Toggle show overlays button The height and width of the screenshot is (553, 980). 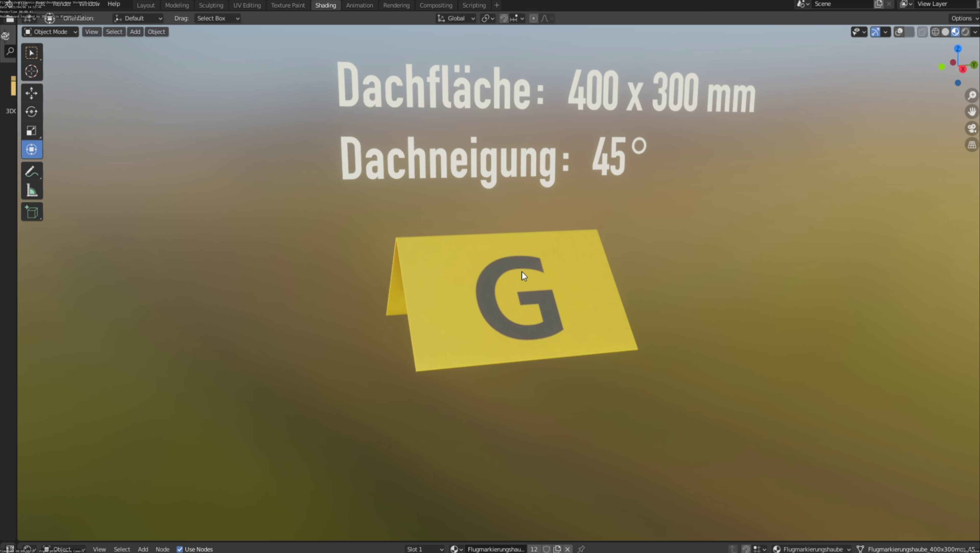coord(899,32)
